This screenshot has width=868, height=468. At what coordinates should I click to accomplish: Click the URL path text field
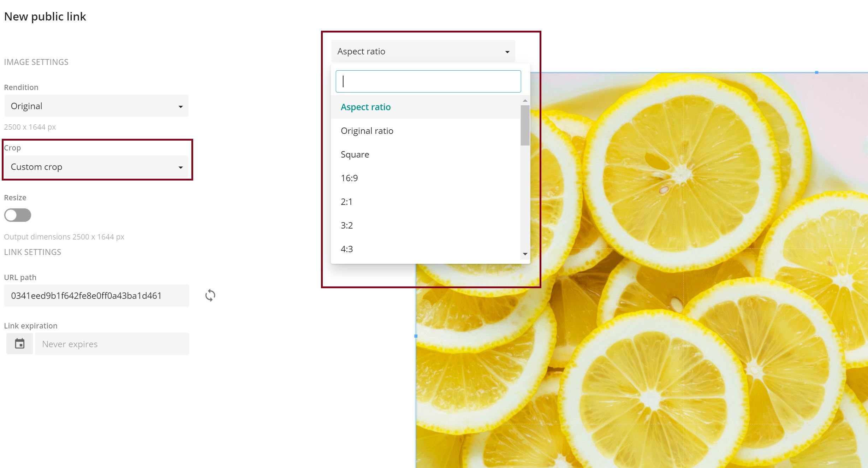tap(96, 295)
